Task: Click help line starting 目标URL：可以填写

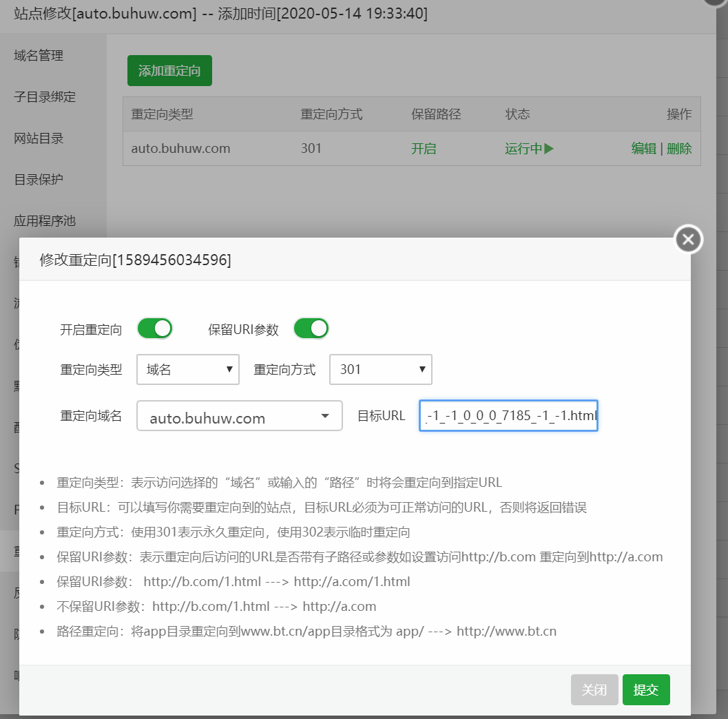Action: pos(322,508)
